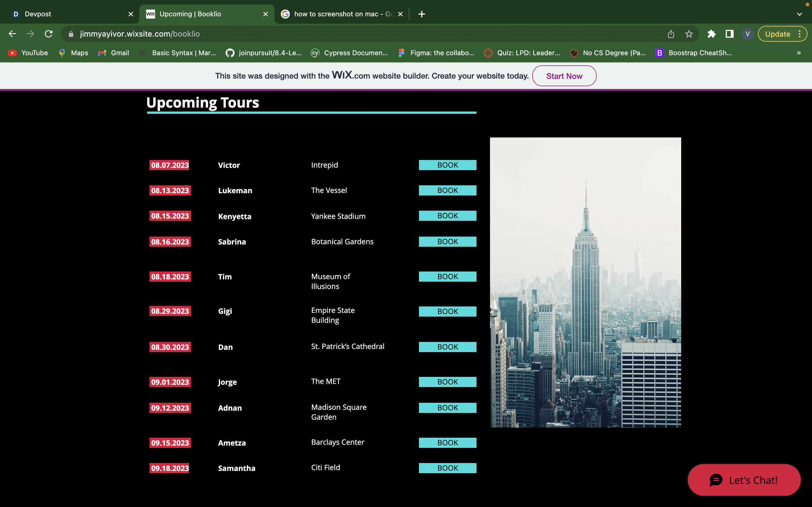Open the YouTube bookmark

coord(28,53)
